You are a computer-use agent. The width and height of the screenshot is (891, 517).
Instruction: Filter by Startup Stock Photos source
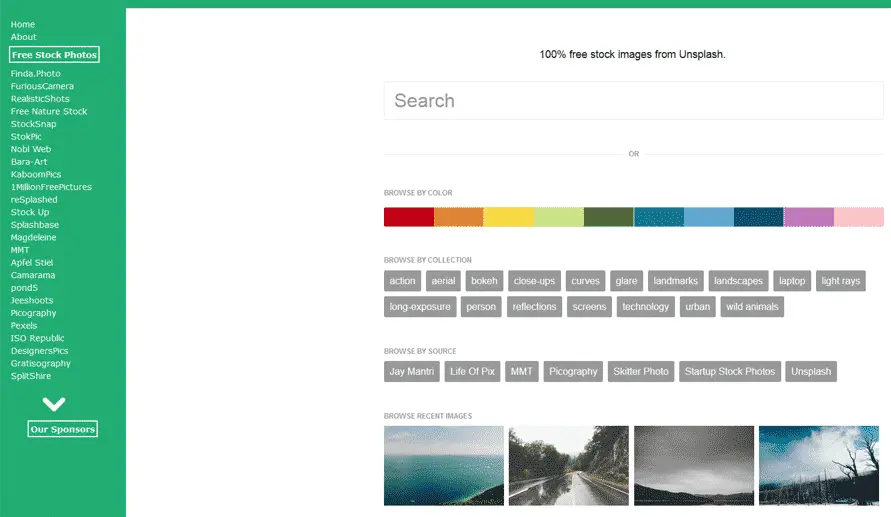730,372
